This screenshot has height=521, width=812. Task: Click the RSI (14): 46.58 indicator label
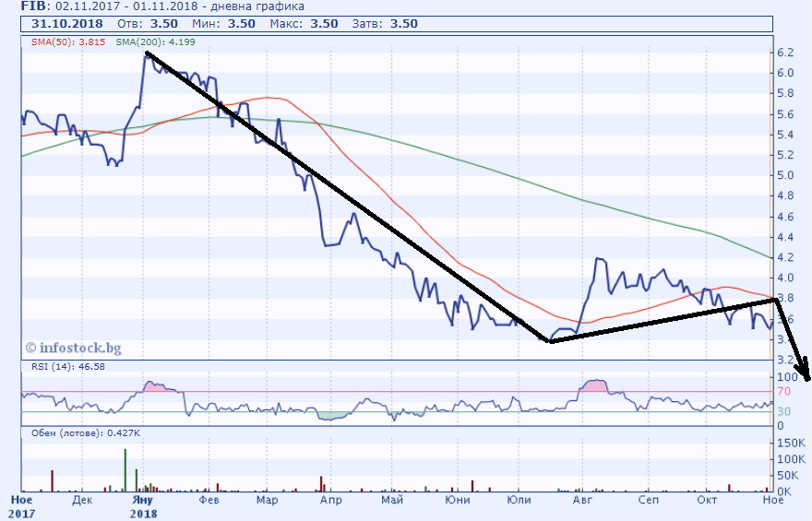68,367
